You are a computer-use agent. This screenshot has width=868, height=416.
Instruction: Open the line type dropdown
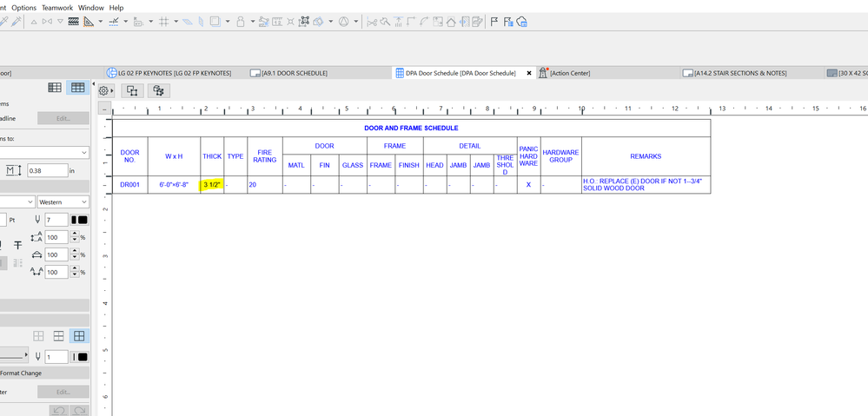tap(15, 356)
